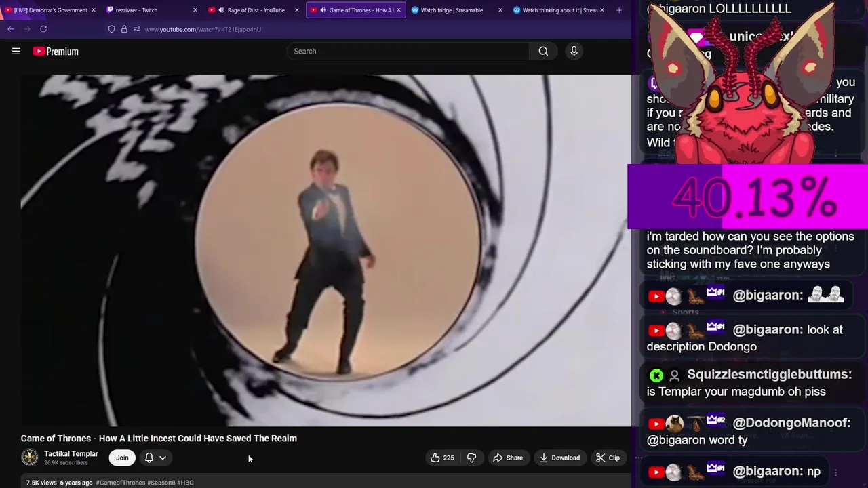Open options dots on bigaaron 'np' message
The image size is (868, 488).
(x=836, y=472)
